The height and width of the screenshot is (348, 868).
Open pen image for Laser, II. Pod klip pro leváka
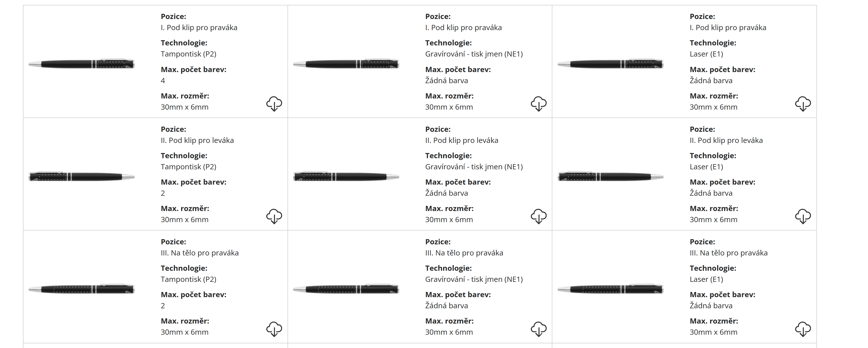click(610, 176)
